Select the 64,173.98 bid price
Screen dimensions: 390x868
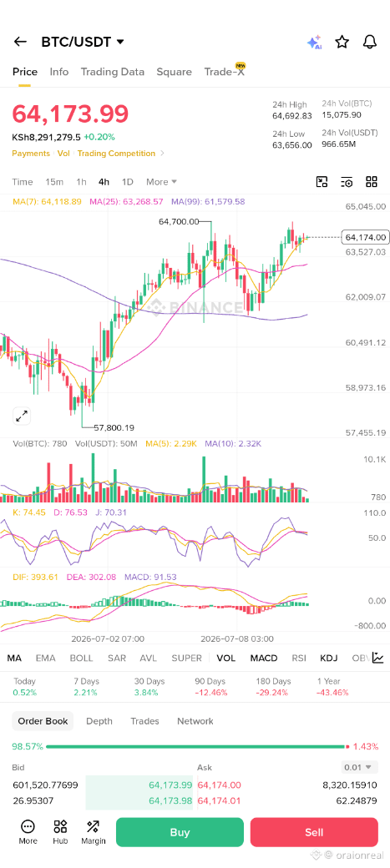170,800
